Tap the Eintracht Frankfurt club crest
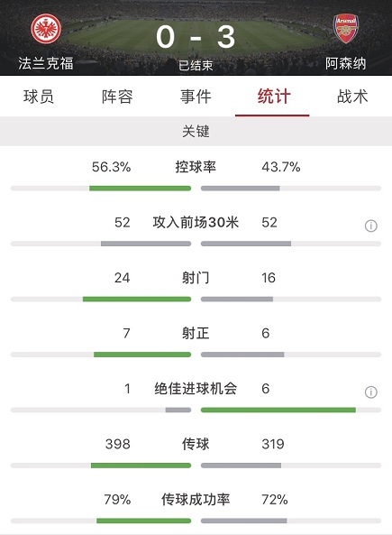392x535 pixels. 46,29
